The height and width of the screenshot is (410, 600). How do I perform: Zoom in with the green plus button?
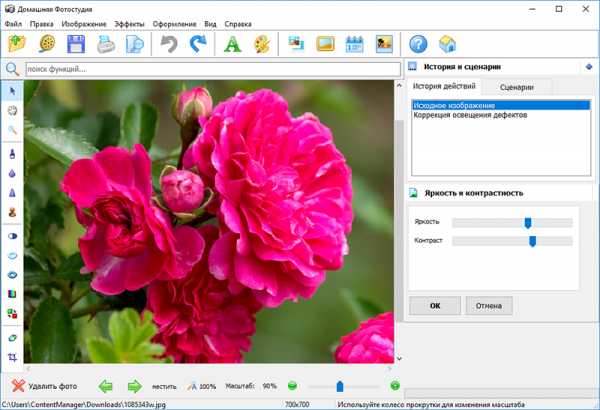[395, 386]
